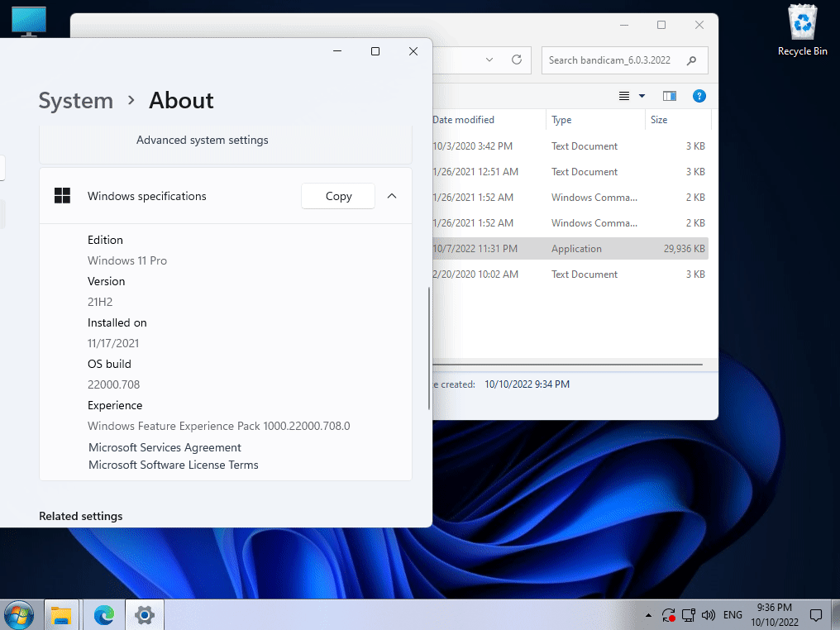Open Microsoft Services Agreement link
840x630 pixels.
[x=165, y=447]
